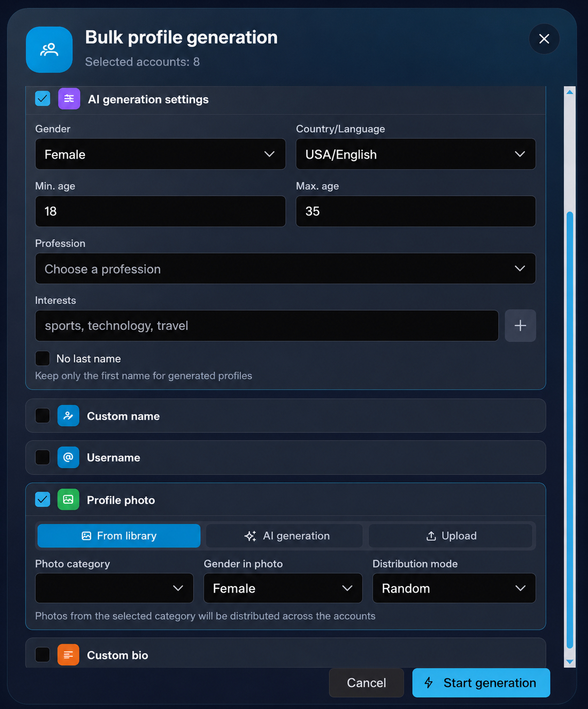
Task: Switch to the AI generation photo tab
Action: pos(284,535)
